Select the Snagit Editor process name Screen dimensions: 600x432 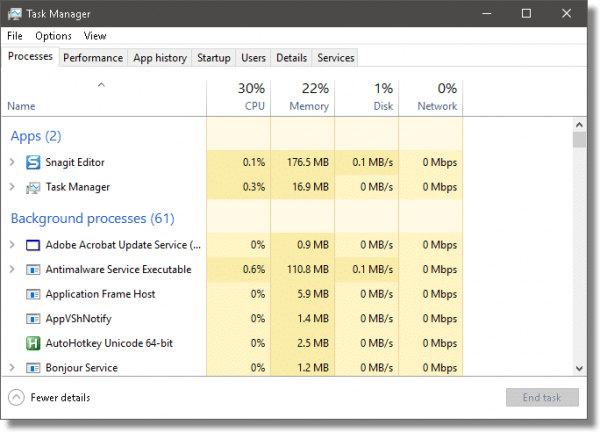coord(75,162)
